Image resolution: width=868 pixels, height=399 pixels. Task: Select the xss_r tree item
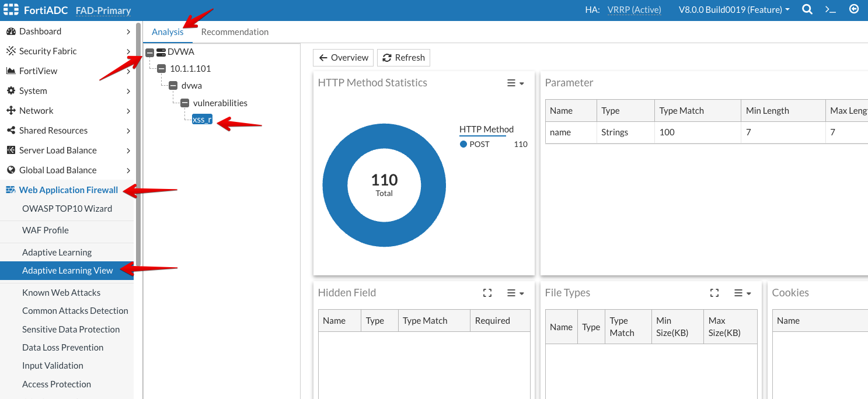pos(202,120)
